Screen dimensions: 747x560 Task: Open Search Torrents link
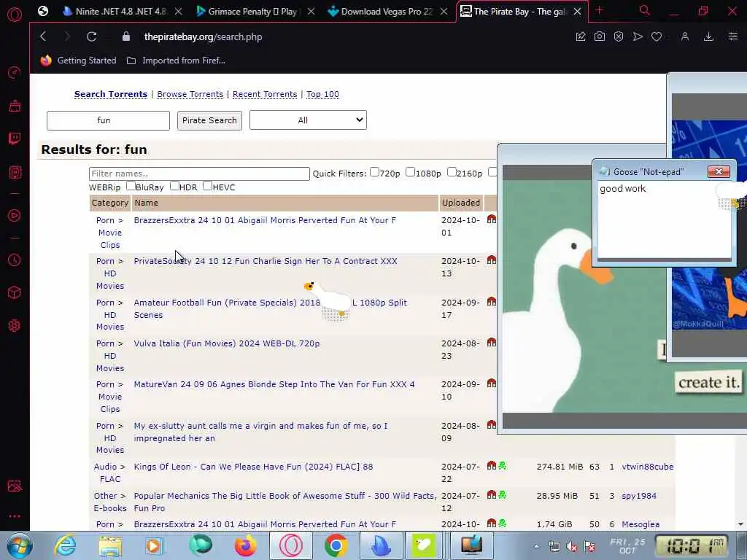pos(111,94)
